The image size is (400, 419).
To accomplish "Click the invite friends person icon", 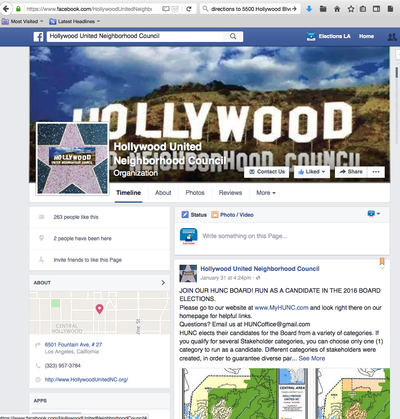I will coord(41,259).
